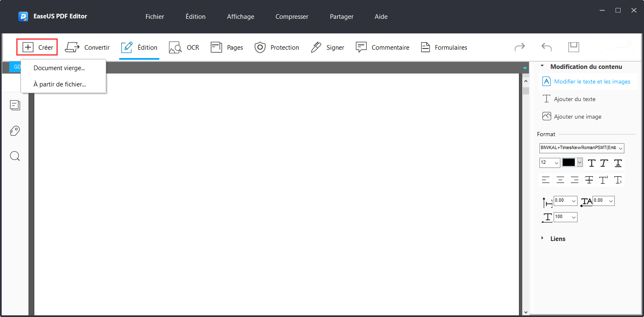The image size is (644, 317).
Task: Click Ajouter du texte
Action: click(x=574, y=99)
